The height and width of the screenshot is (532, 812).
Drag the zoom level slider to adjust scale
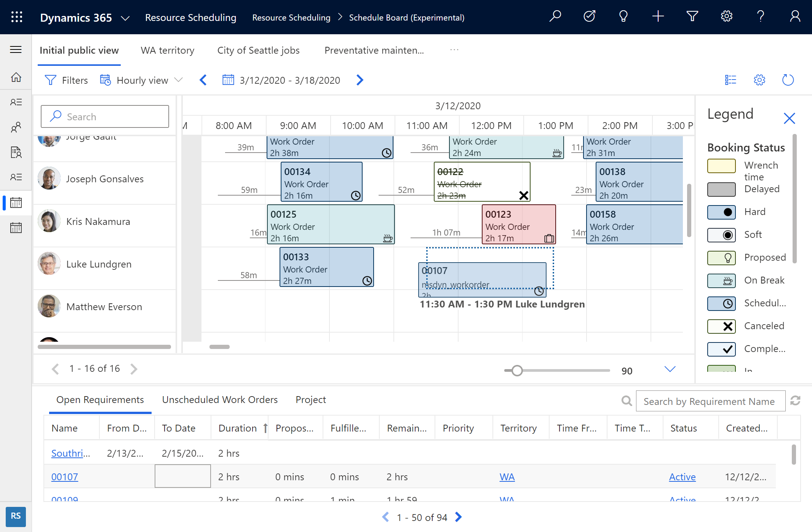point(516,370)
